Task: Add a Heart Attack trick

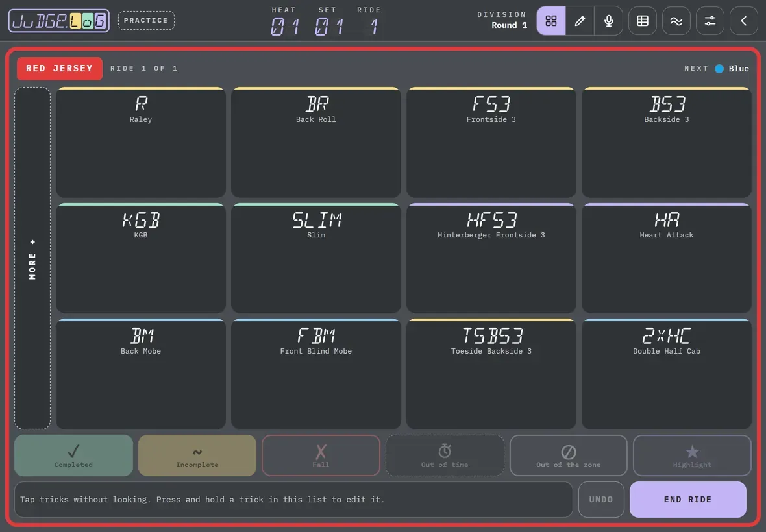Action: 666,258
